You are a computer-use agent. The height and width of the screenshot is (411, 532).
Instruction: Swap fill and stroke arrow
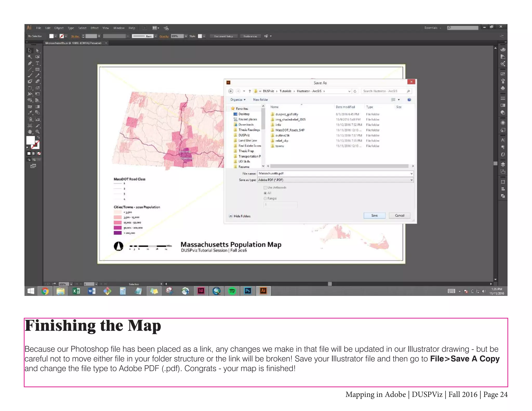pos(38,137)
